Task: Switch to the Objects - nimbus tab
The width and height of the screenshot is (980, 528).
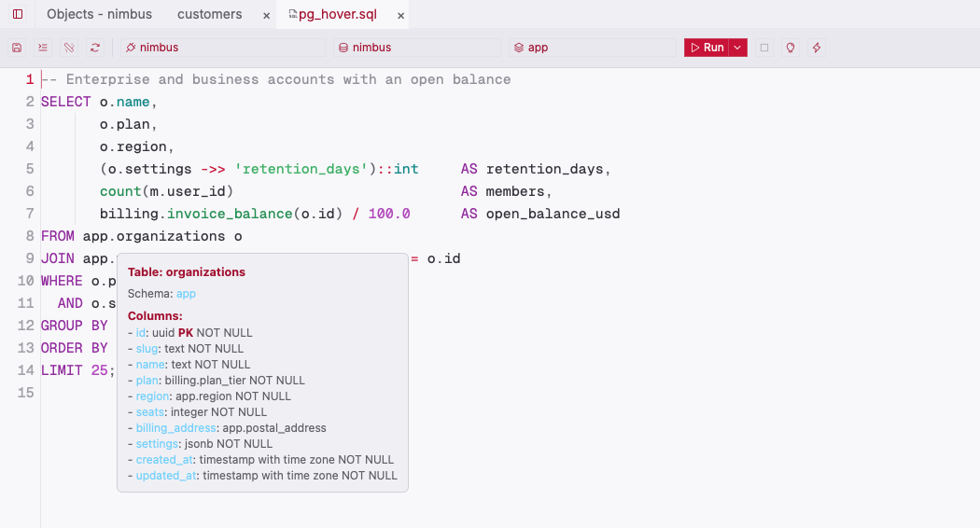Action: 99,14
